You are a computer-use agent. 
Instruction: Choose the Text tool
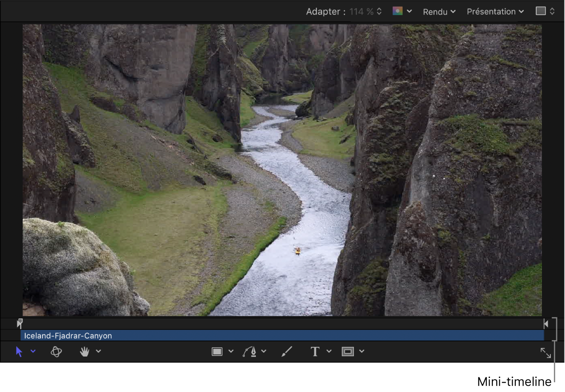pyautogui.click(x=315, y=352)
